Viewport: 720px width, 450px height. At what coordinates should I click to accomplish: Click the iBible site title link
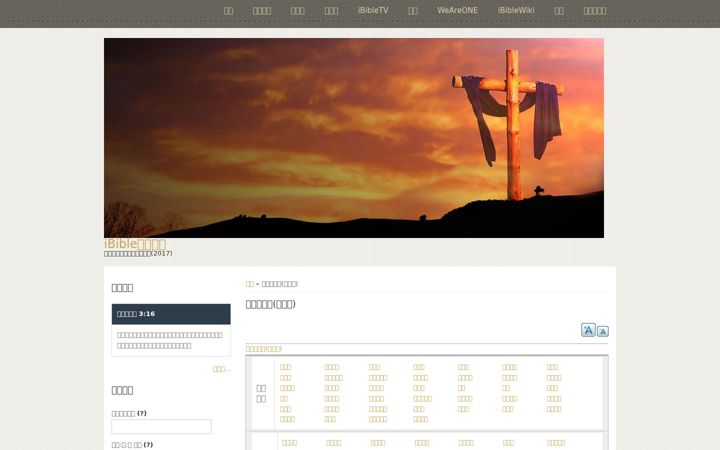pyautogui.click(x=135, y=244)
